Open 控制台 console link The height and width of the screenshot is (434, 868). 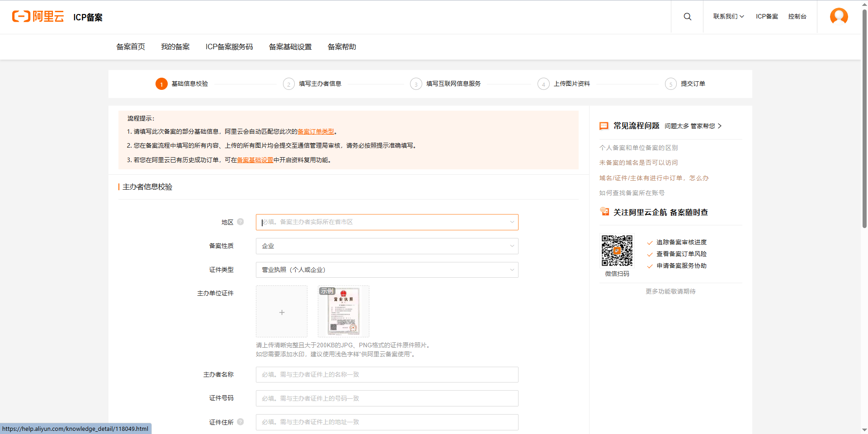(797, 17)
